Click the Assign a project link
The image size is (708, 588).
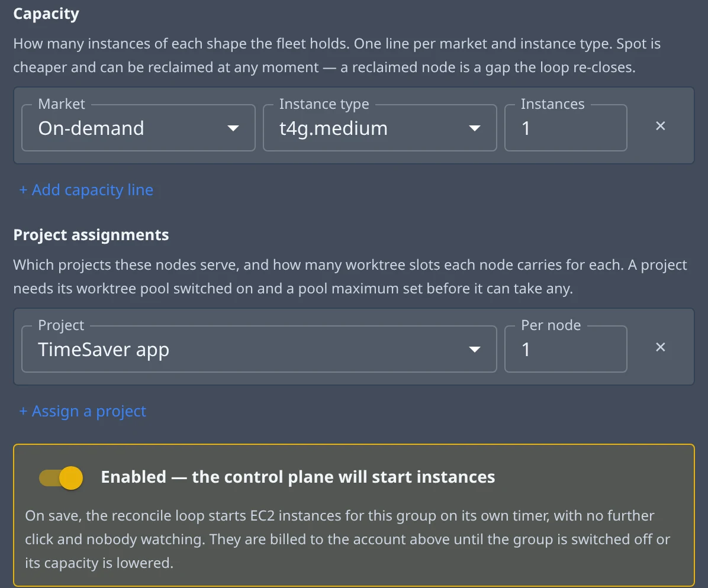pos(82,411)
